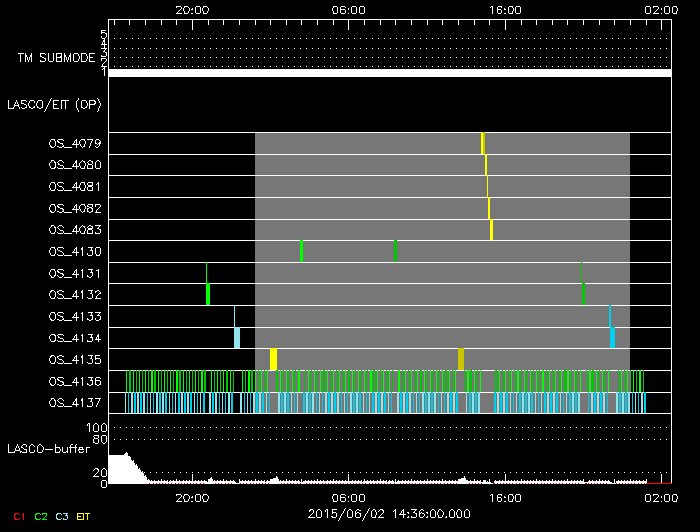Select the second green marker in the OS_4130 row
This screenshot has width=700, height=532.
pos(396,251)
